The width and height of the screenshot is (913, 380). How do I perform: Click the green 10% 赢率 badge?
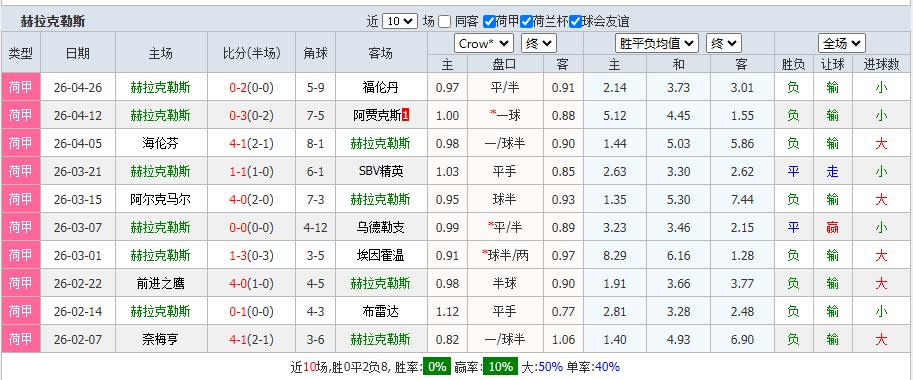click(501, 367)
